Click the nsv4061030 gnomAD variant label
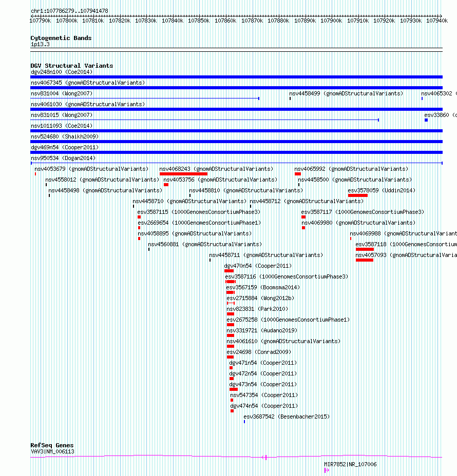Screen dimensions: 457x476 click(88, 104)
